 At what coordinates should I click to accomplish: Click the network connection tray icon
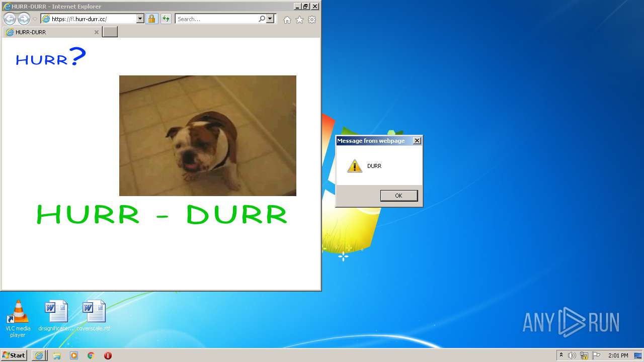pos(584,355)
